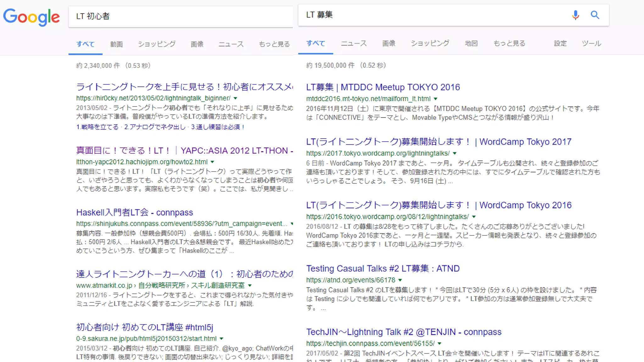Open the 設定 menu

[560, 43]
